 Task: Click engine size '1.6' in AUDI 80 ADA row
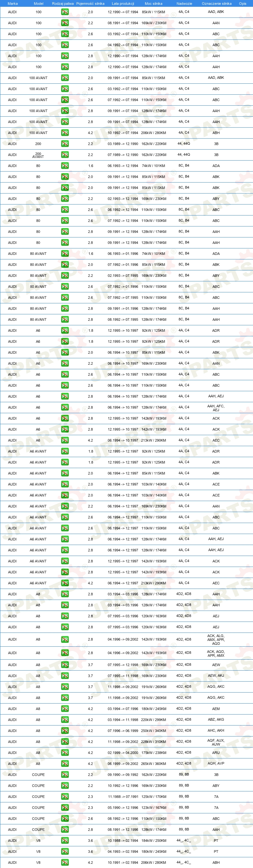[90, 166]
